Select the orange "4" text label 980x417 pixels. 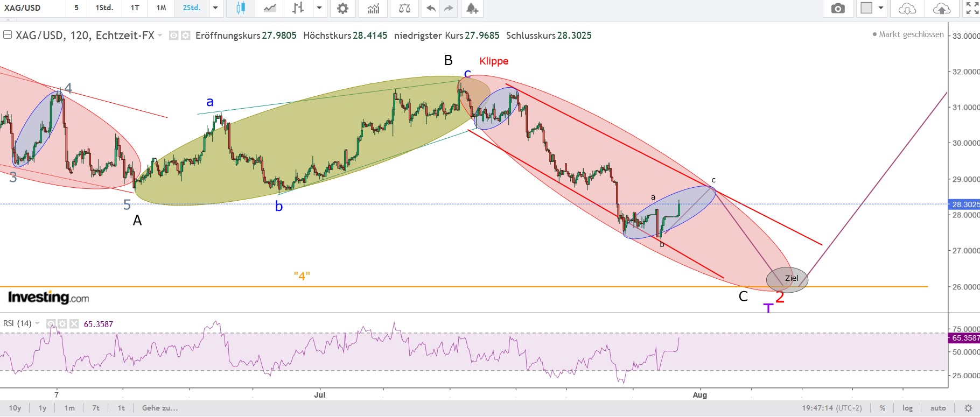point(302,276)
